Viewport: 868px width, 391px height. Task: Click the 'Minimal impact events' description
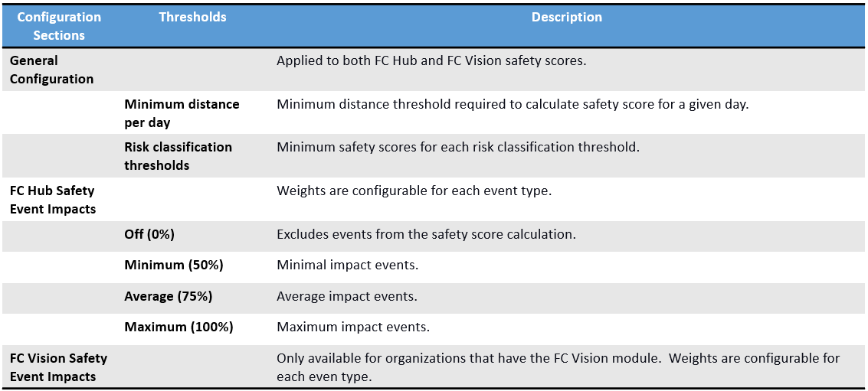coord(347,265)
